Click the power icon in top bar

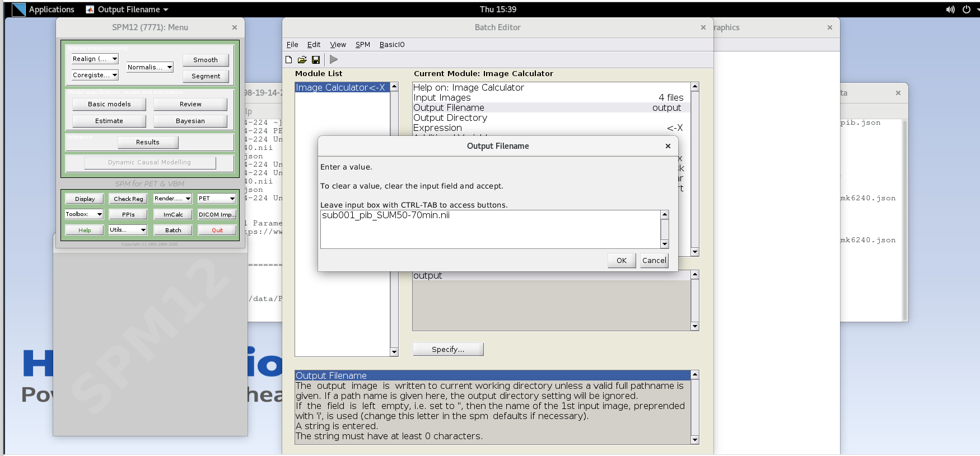tap(967, 10)
